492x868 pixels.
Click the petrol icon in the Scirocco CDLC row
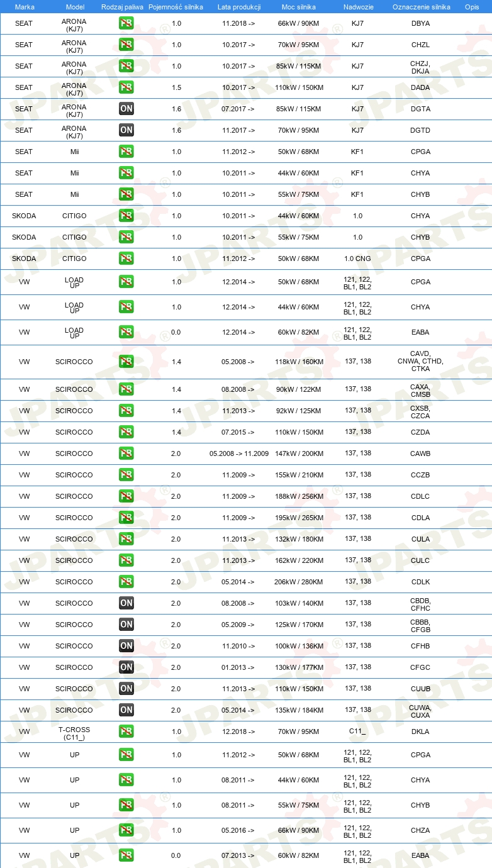point(126,496)
